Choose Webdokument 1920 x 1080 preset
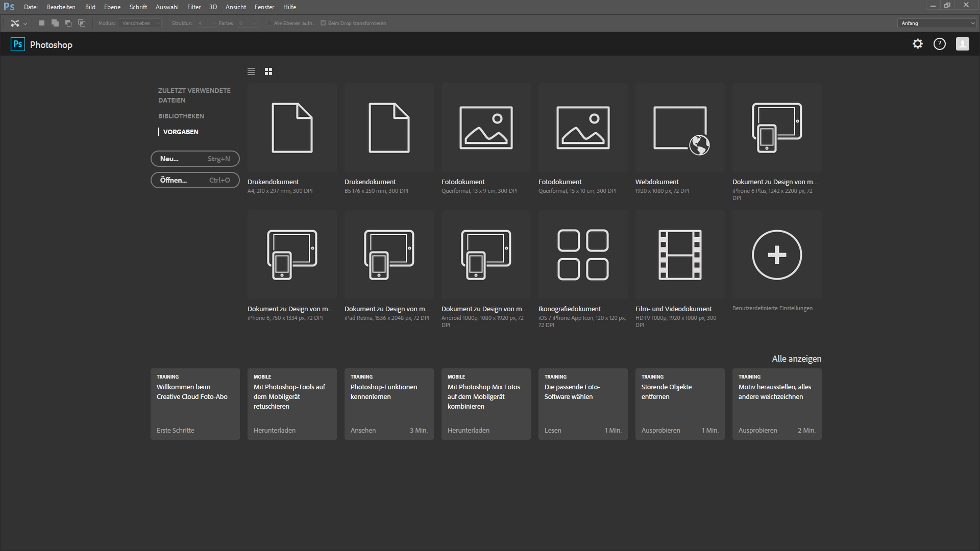 pyautogui.click(x=680, y=128)
